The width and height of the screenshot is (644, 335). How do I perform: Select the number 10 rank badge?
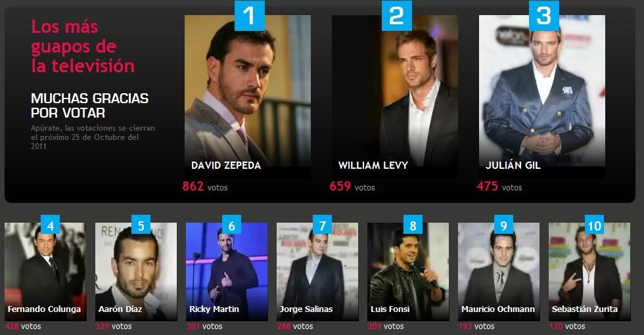click(594, 224)
